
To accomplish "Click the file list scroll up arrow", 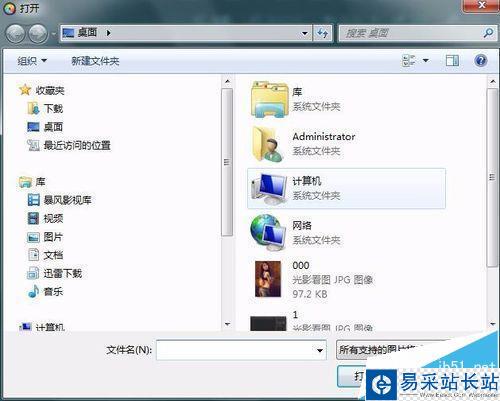I will point(493,81).
